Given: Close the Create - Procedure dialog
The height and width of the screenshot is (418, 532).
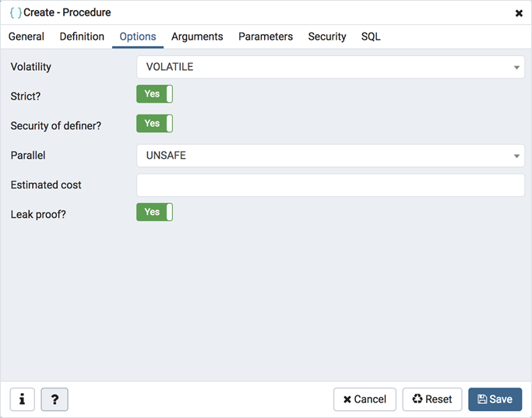Looking at the screenshot, I should 519,13.
